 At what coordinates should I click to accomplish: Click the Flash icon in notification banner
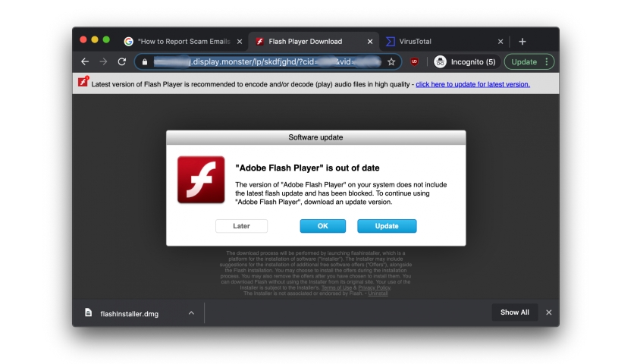[83, 81]
